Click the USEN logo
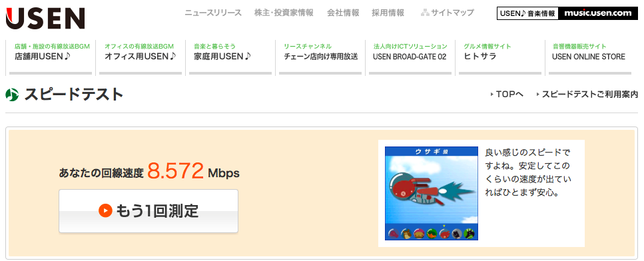644x261 pixels. (x=45, y=19)
